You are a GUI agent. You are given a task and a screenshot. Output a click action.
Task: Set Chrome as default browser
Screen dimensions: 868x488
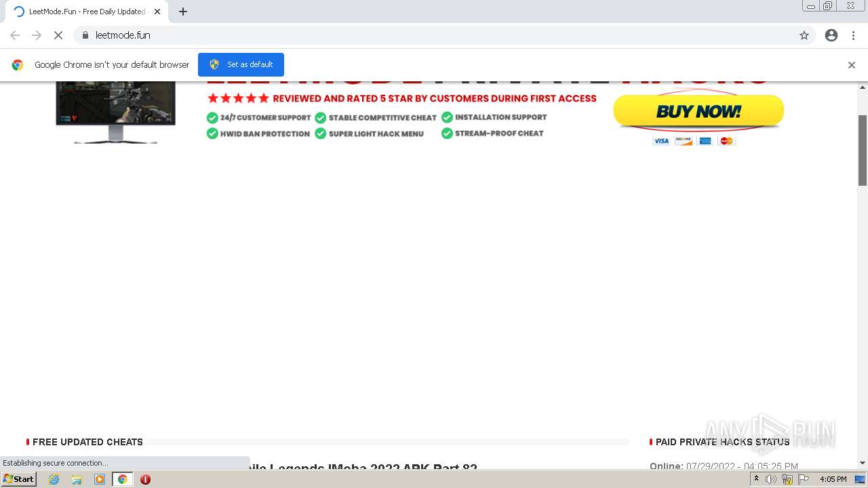[241, 64]
